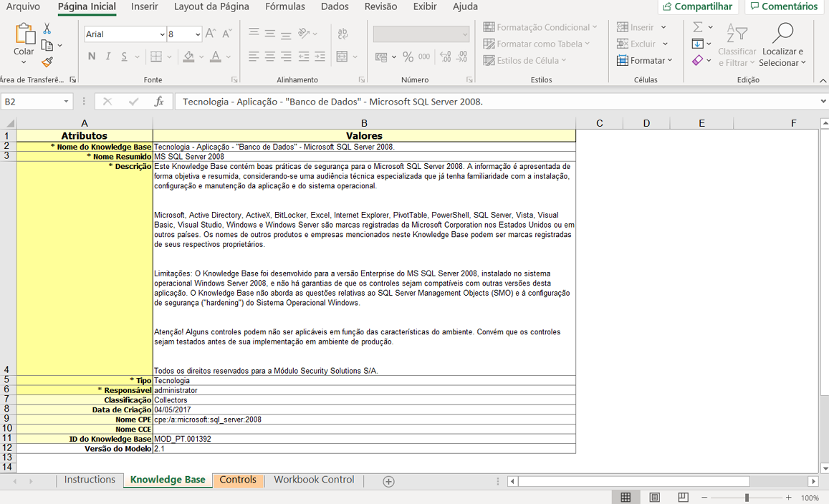Click the AutoSum sigma icon
This screenshot has height=504, width=829.
point(698,27)
